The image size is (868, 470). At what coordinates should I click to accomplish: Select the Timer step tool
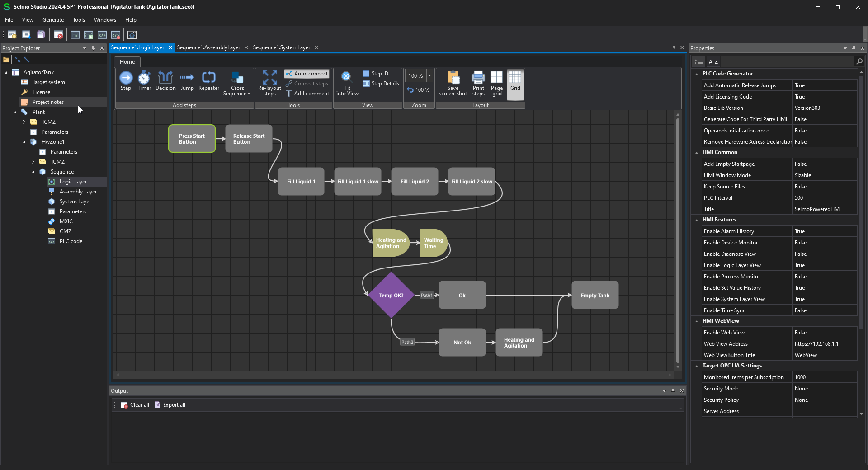tap(144, 81)
